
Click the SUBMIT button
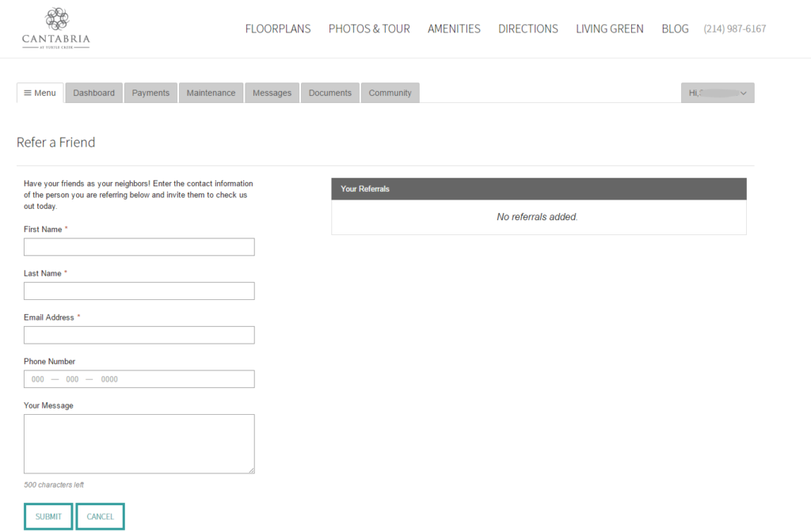[x=48, y=516]
